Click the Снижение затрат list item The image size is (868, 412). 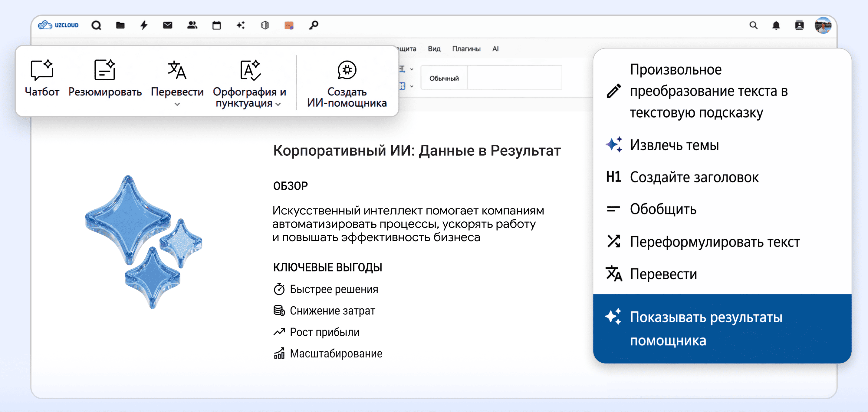point(324,311)
